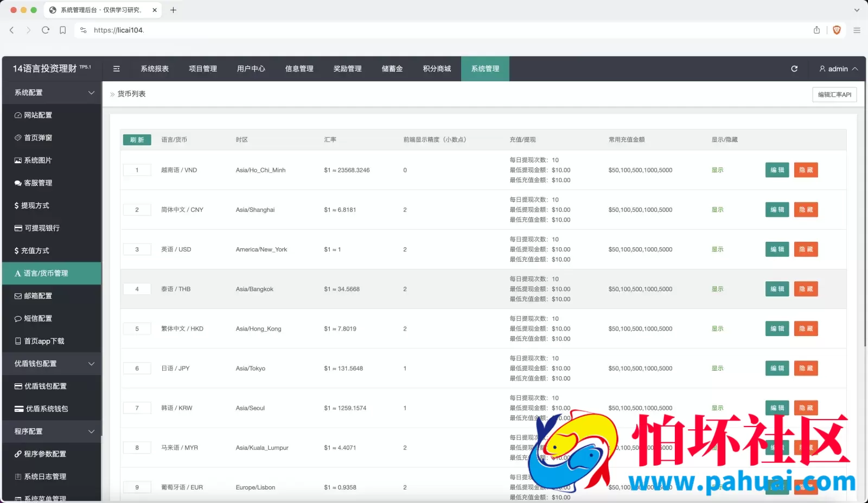Open 程序参数配置 in the sidebar
The width and height of the screenshot is (868, 503).
[52, 454]
